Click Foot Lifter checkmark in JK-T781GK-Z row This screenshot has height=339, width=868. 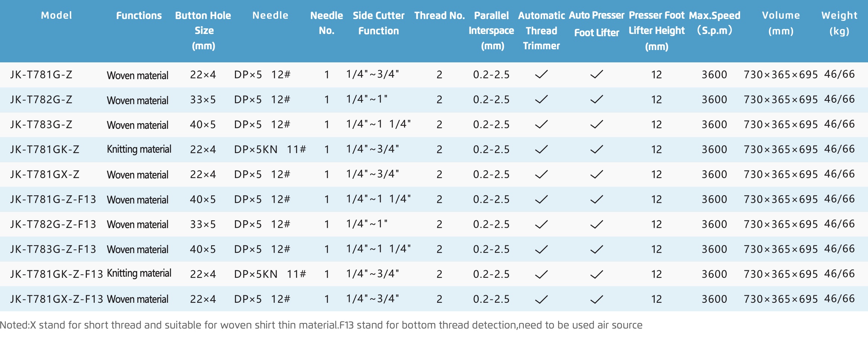[597, 149]
